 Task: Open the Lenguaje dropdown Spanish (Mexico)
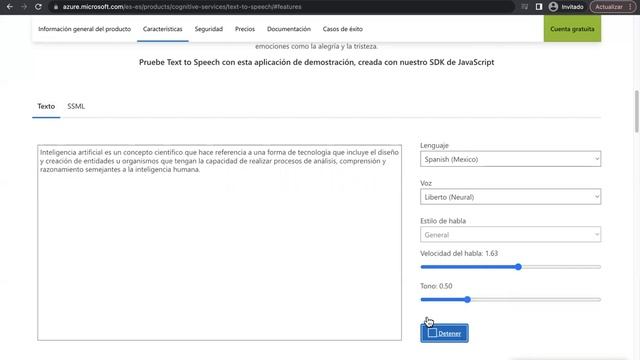[x=510, y=159]
